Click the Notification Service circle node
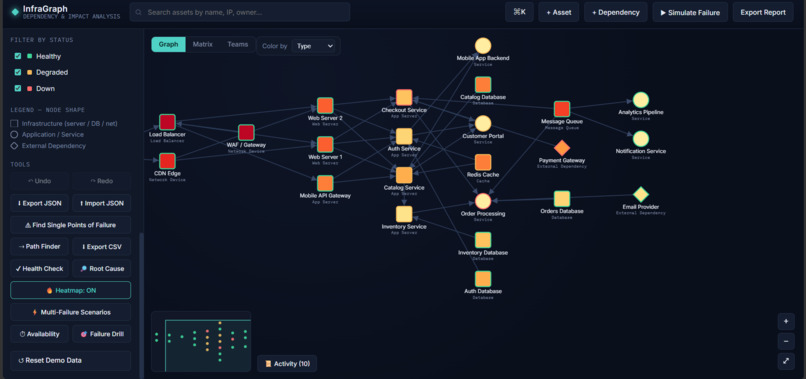The height and width of the screenshot is (379, 806). point(640,139)
